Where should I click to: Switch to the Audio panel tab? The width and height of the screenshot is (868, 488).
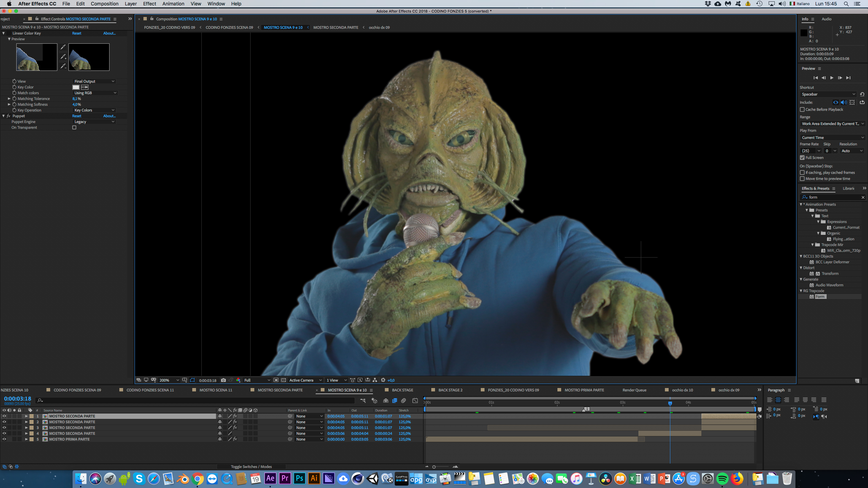[826, 19]
